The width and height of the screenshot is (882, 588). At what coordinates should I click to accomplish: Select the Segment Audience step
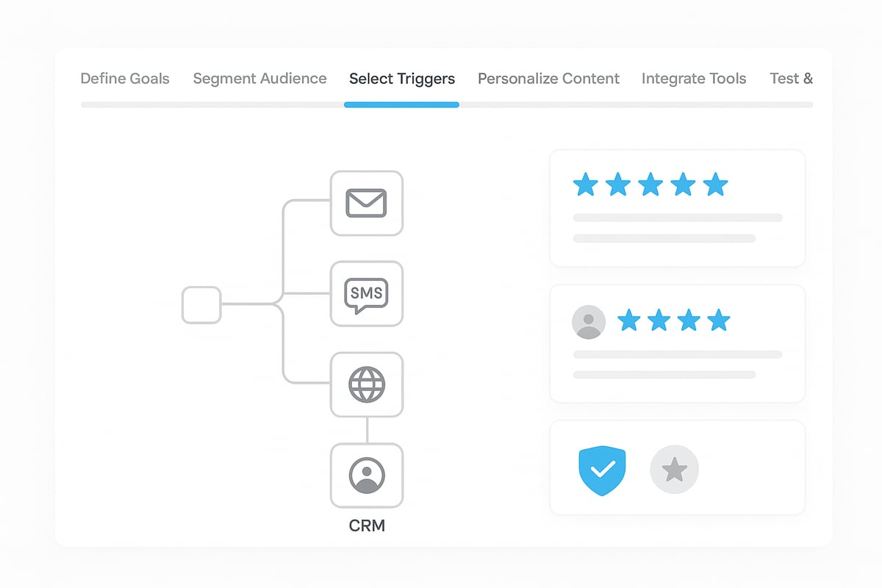259,79
